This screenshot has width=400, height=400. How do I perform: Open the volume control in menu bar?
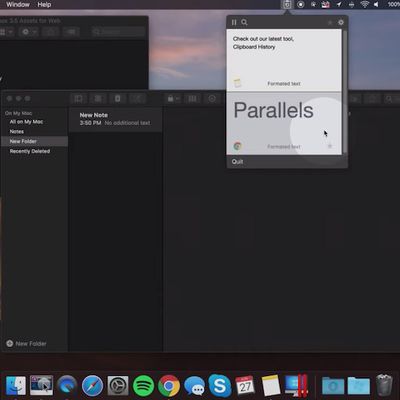(x=376, y=4)
